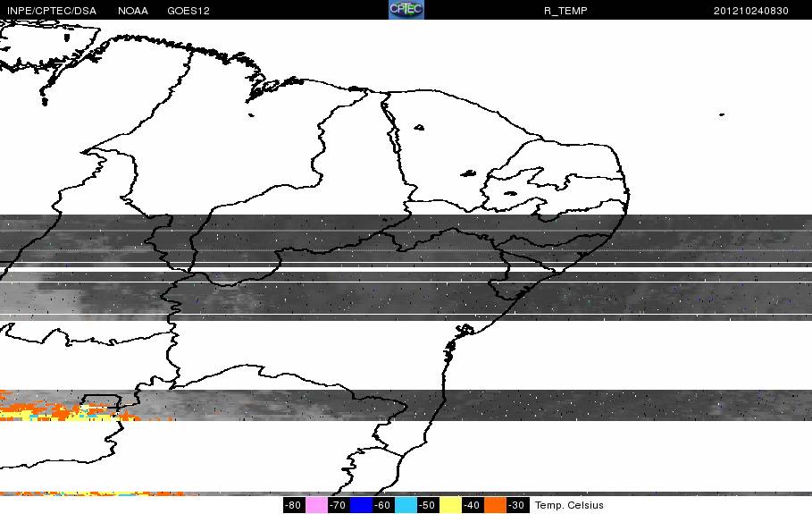Click the -40 legend value label
Screen dimensions: 812x514
[x=473, y=505]
